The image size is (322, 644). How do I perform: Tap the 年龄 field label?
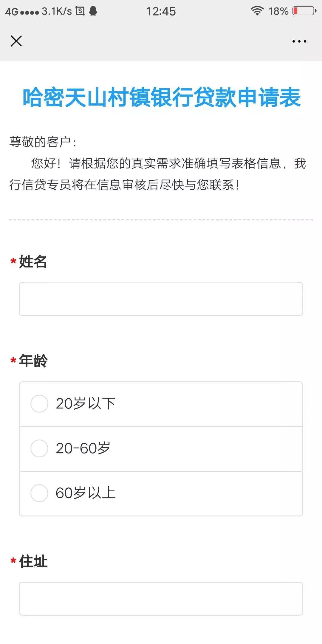(33, 361)
